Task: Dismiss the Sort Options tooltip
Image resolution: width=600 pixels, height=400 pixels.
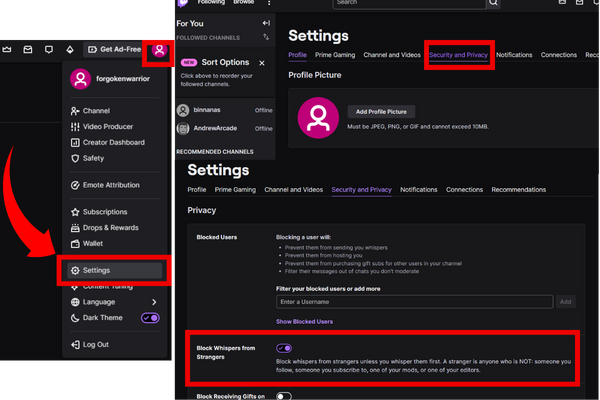Action: [x=262, y=63]
